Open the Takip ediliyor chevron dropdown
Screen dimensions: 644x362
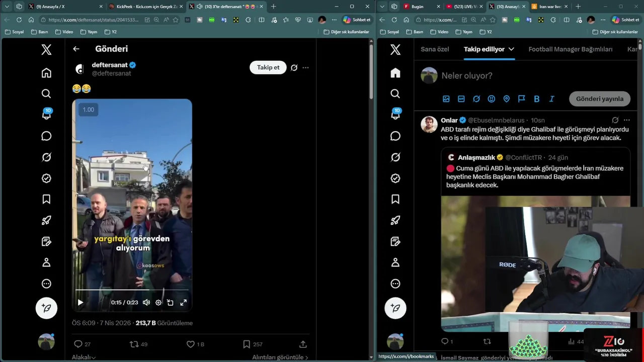coord(511,49)
